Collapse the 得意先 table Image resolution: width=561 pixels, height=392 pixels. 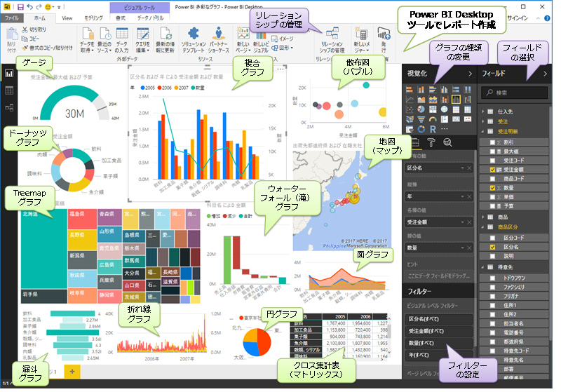tap(483, 267)
